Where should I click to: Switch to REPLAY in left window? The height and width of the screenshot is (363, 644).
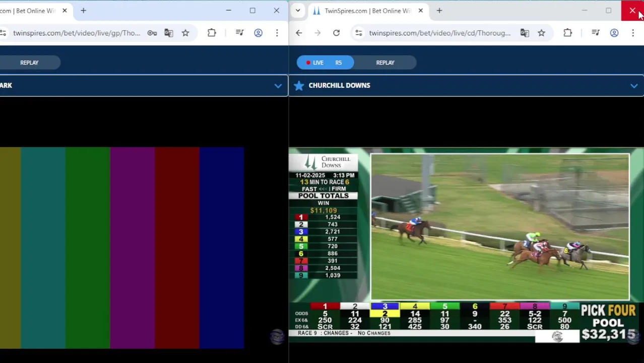[29, 63]
